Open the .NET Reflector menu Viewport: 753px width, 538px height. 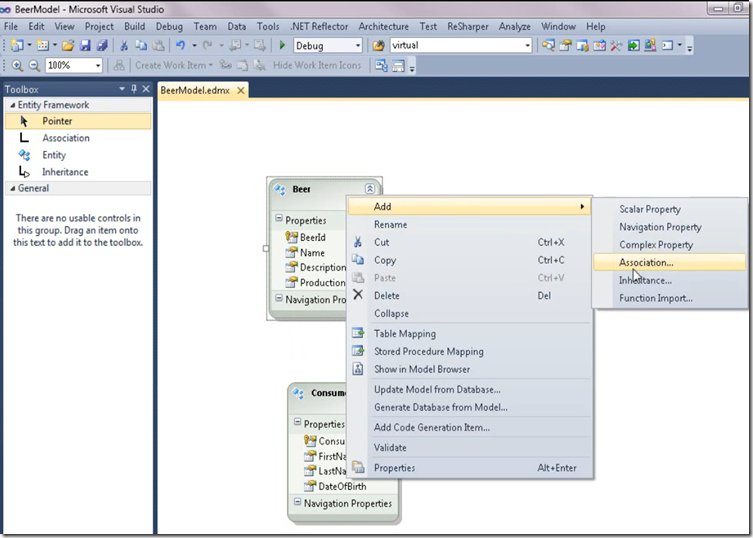point(319,26)
